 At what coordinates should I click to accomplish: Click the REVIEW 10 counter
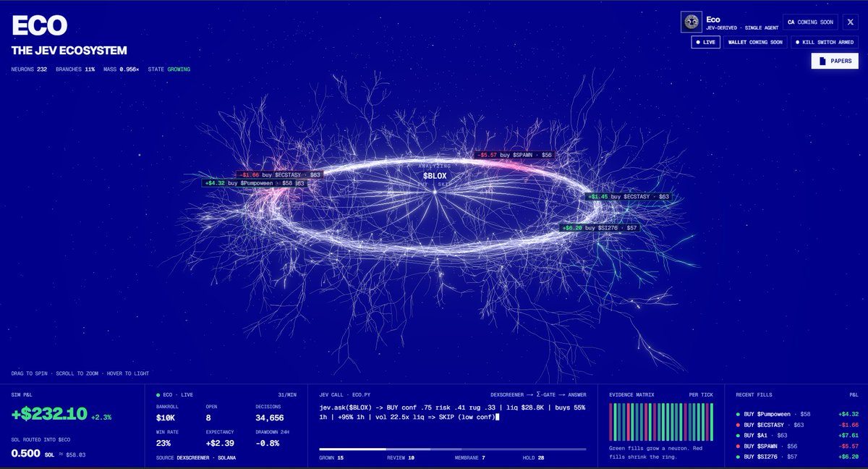(x=401, y=457)
